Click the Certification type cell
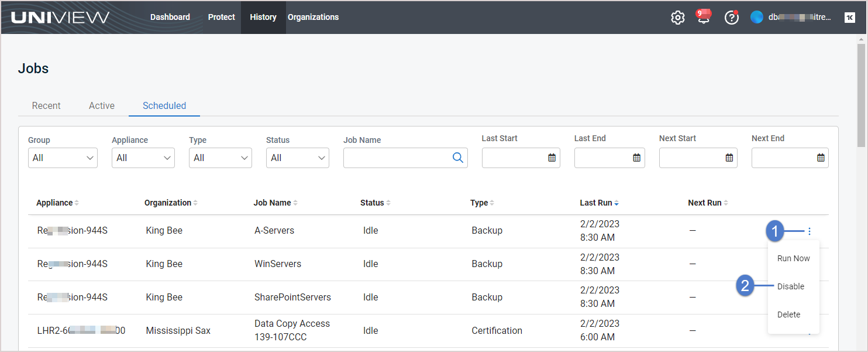 click(x=497, y=331)
